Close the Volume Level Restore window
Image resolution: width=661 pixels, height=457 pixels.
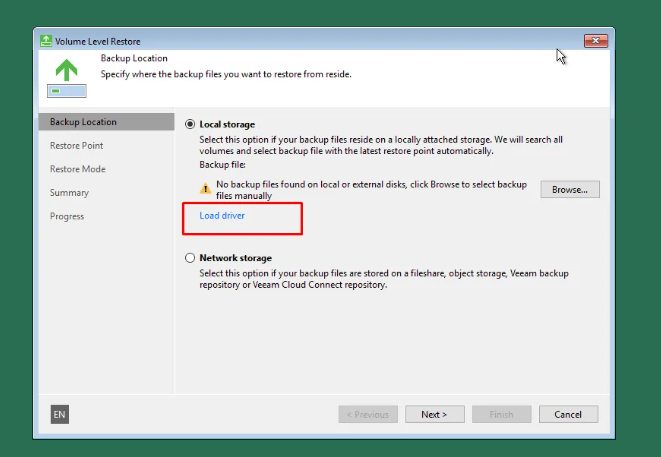click(596, 41)
